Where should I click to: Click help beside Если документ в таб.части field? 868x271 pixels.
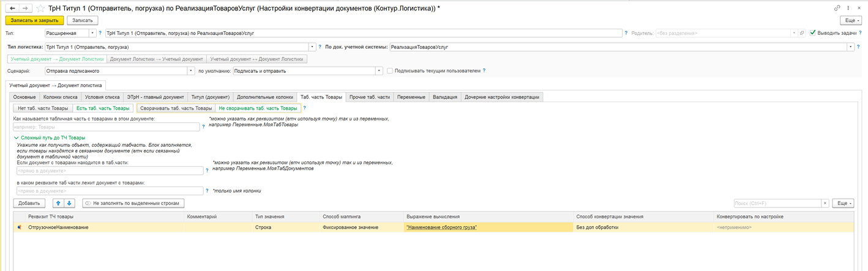207,171
